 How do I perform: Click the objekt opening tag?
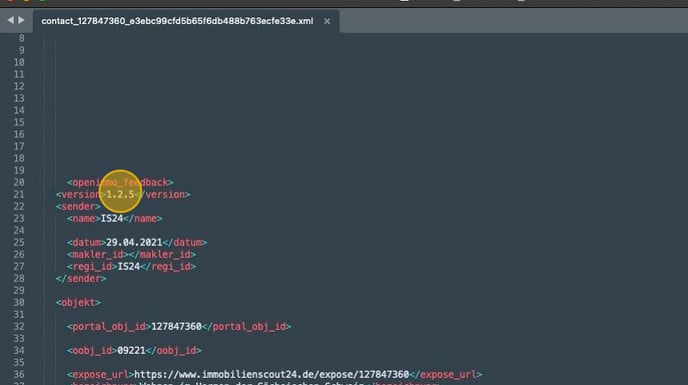78,302
